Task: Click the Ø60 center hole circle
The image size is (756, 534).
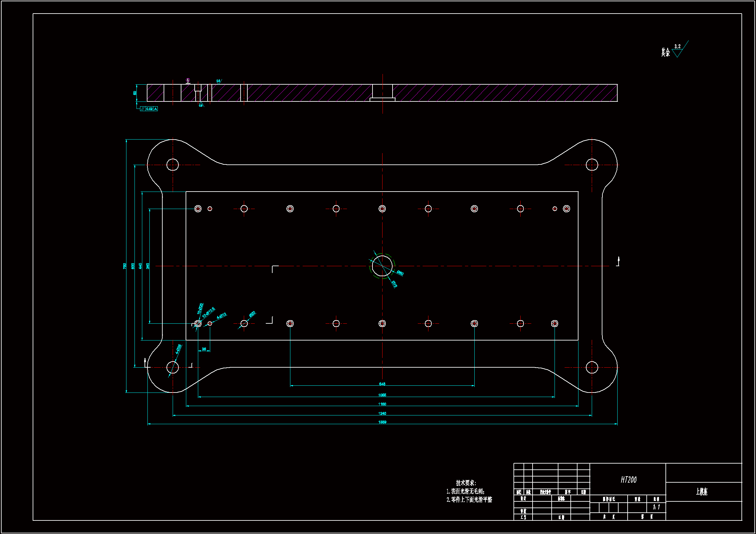Action: pyautogui.click(x=382, y=266)
